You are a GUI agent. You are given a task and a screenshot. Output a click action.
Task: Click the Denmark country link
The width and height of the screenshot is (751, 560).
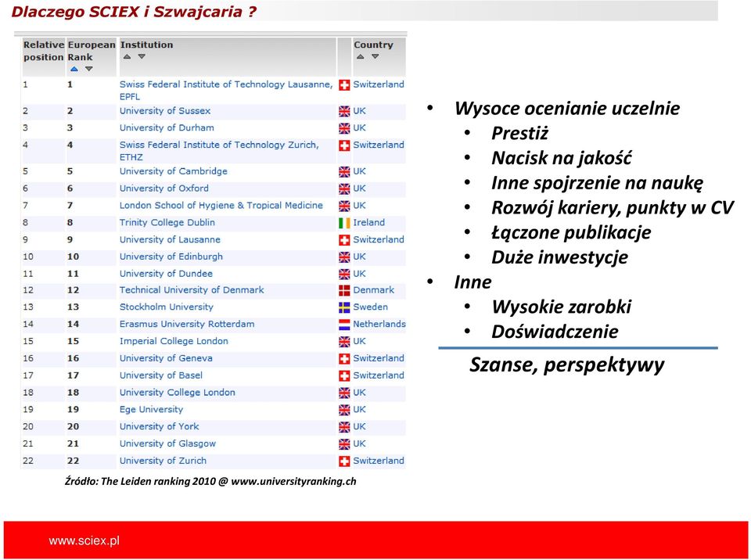pos(374,290)
